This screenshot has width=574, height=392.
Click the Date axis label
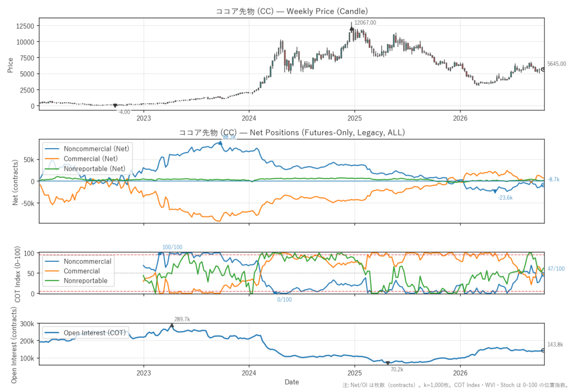291,382
